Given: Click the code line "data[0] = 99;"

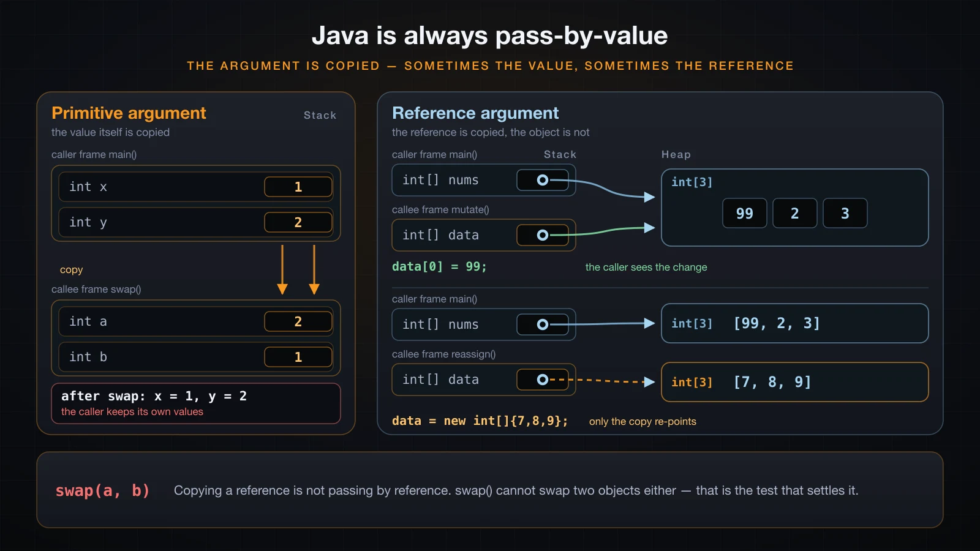Looking at the screenshot, I should click(439, 266).
